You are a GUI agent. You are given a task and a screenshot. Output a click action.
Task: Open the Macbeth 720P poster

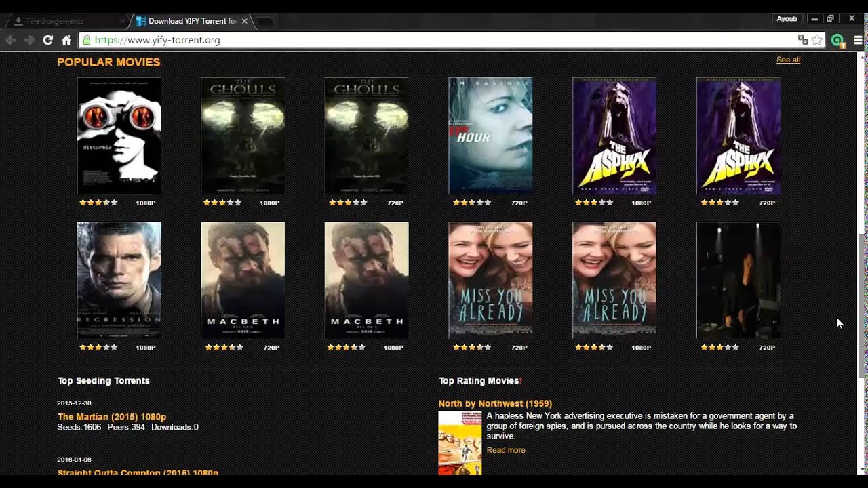click(x=243, y=280)
